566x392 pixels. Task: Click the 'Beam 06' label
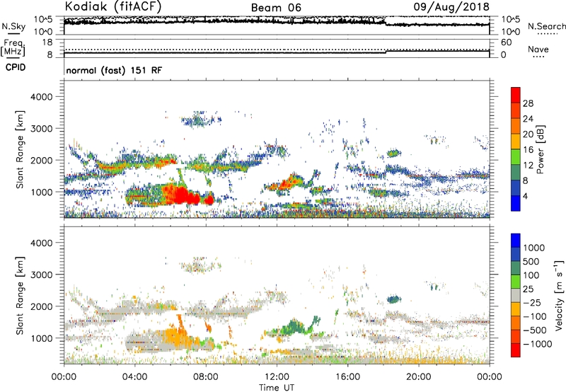[276, 8]
